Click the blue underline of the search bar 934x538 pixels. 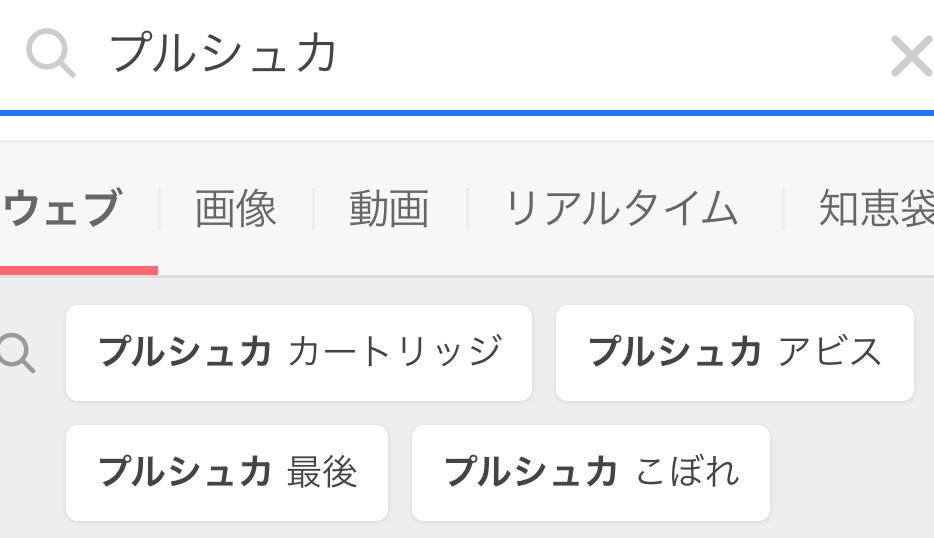point(467,113)
